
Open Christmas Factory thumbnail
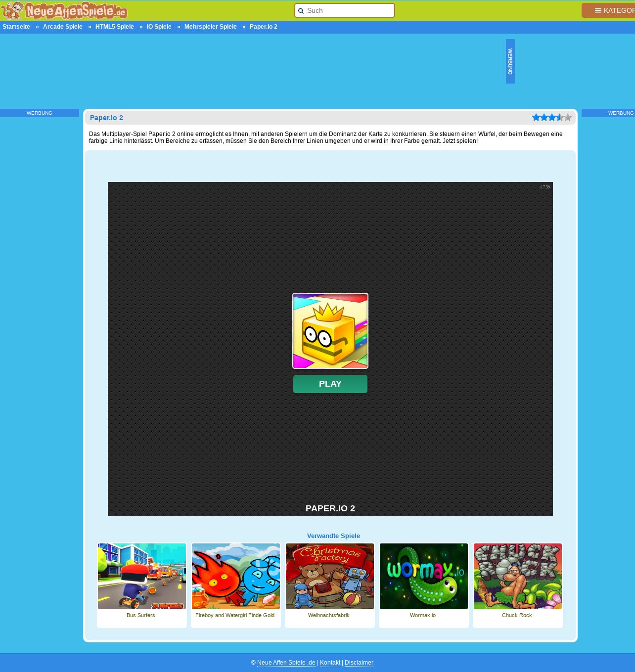click(330, 577)
